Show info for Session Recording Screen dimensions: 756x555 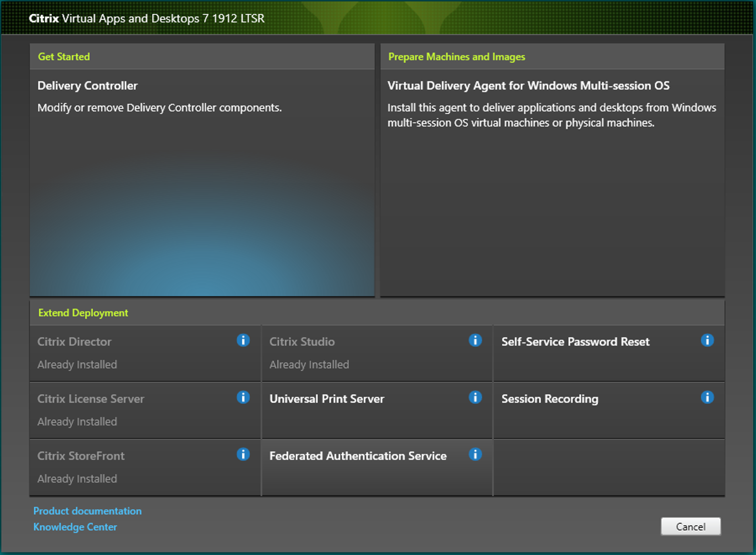click(707, 397)
